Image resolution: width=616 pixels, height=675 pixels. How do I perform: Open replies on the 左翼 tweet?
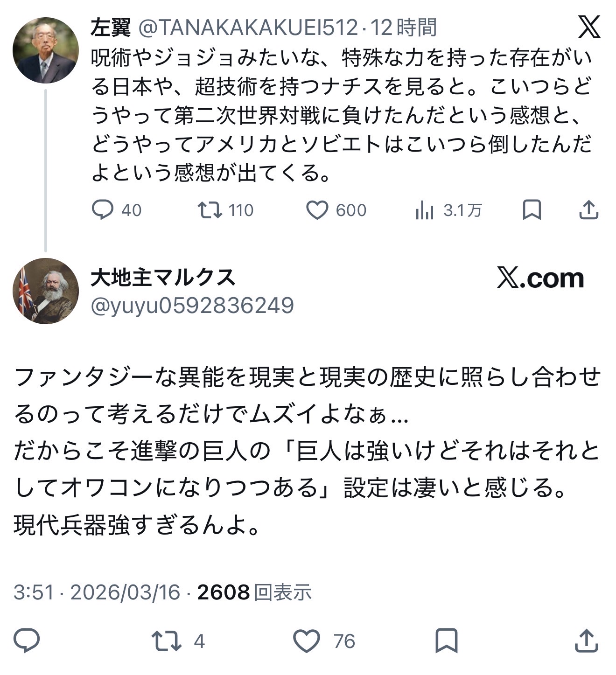[102, 210]
